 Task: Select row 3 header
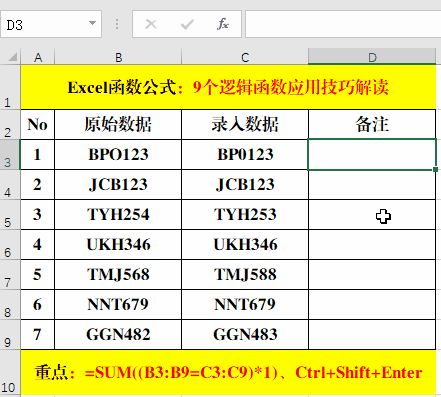click(10, 154)
